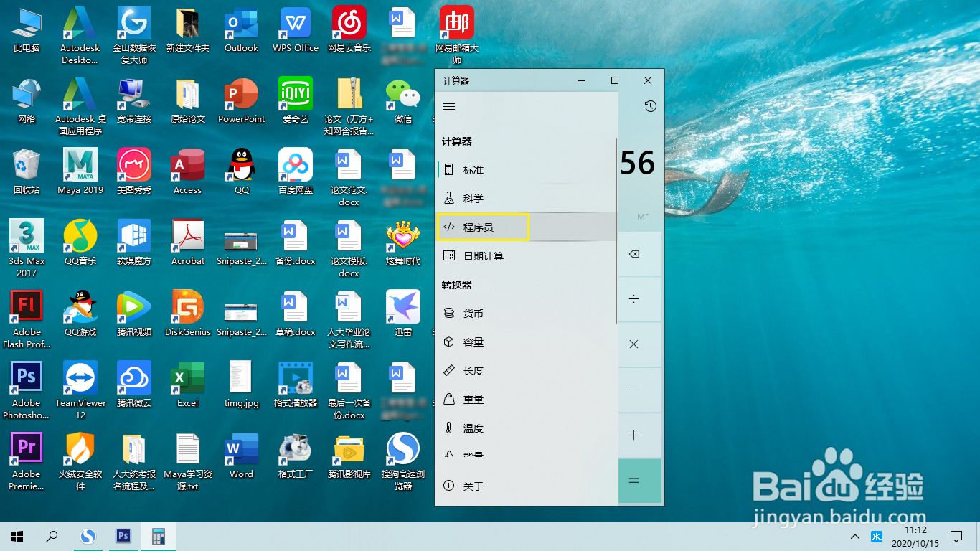This screenshot has height=551, width=980.
Task: Select 网络 desktop icon
Action: pos(27,102)
